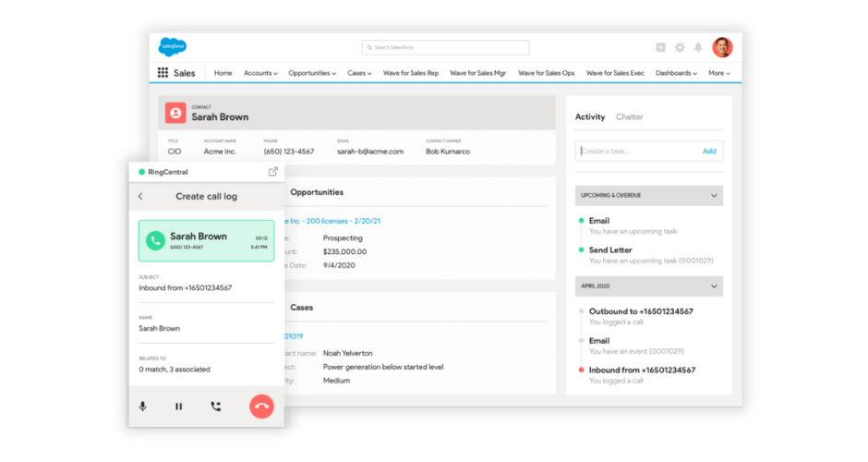Open the notifications bell
This screenshot has height=462, width=868.
[699, 48]
